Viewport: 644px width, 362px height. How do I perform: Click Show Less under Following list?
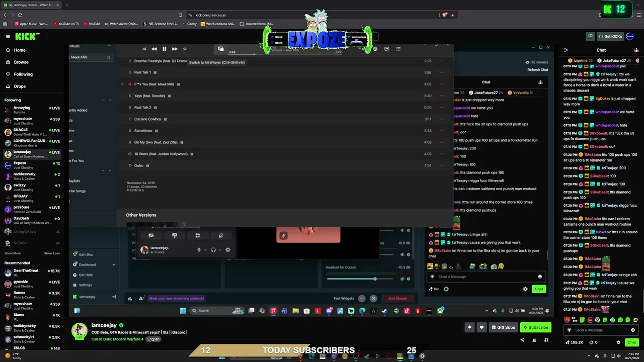point(52,253)
